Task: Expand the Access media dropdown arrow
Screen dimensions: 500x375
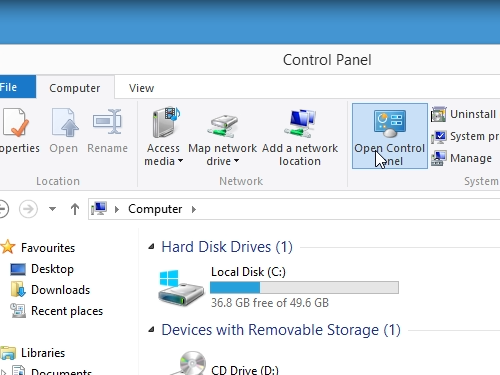Action: tap(180, 161)
